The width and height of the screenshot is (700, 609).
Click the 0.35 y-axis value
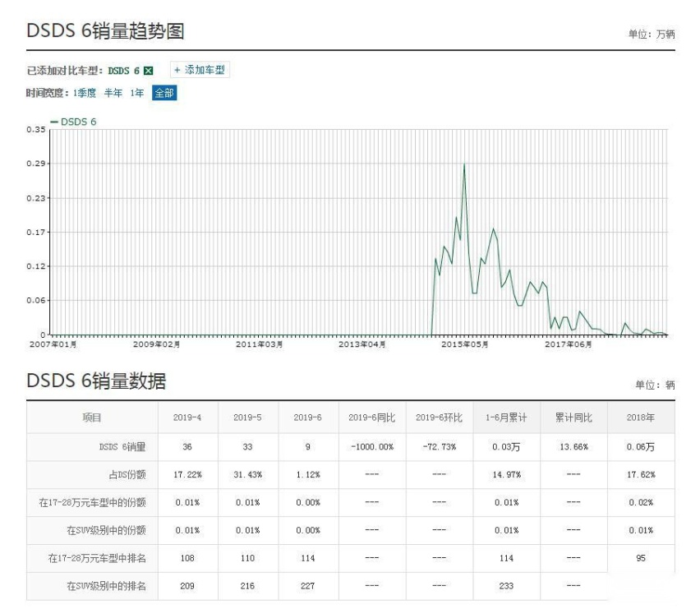pyautogui.click(x=35, y=130)
